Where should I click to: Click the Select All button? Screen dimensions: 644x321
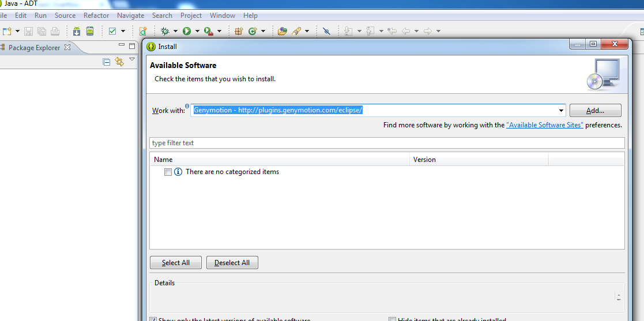coord(176,263)
